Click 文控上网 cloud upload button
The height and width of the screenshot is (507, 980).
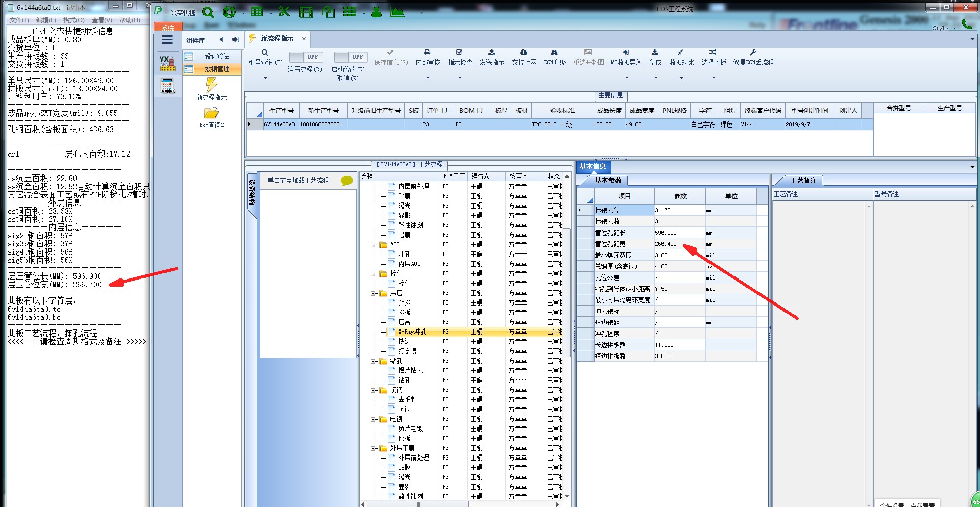524,58
